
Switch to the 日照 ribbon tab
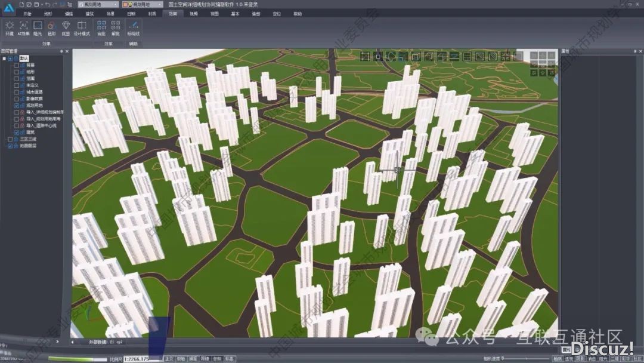pyautogui.click(x=131, y=14)
